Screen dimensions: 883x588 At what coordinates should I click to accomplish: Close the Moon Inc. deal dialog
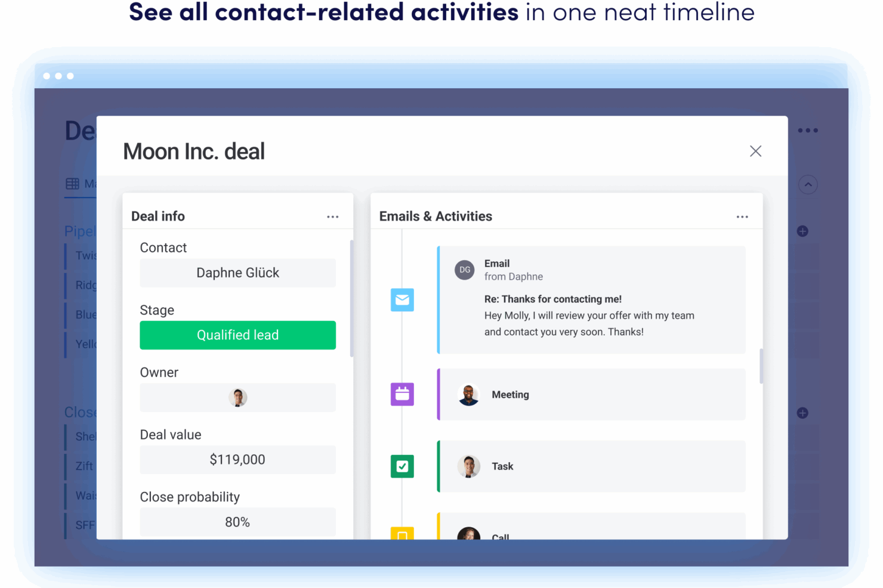(x=755, y=151)
